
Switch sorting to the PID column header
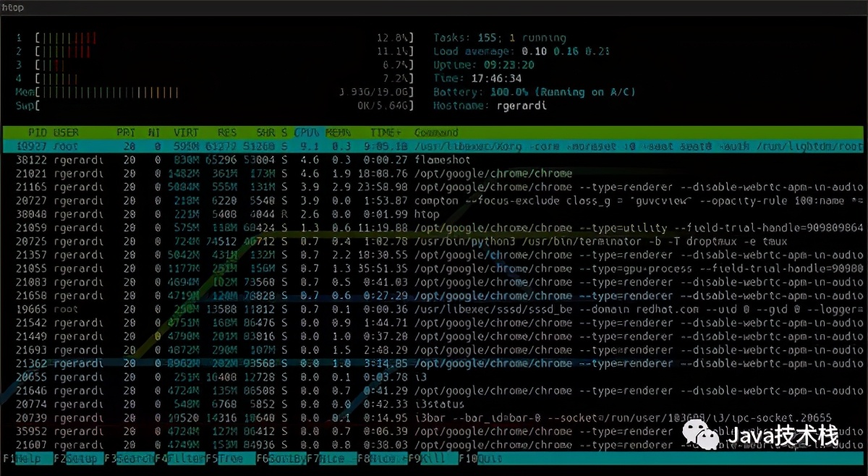[x=37, y=132]
